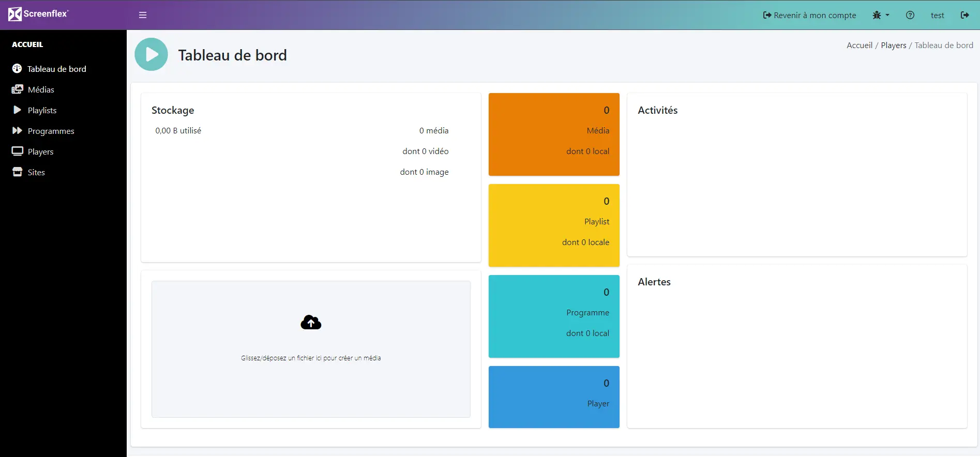Click the orange Média card
This screenshot has height=457, width=980.
tap(554, 134)
